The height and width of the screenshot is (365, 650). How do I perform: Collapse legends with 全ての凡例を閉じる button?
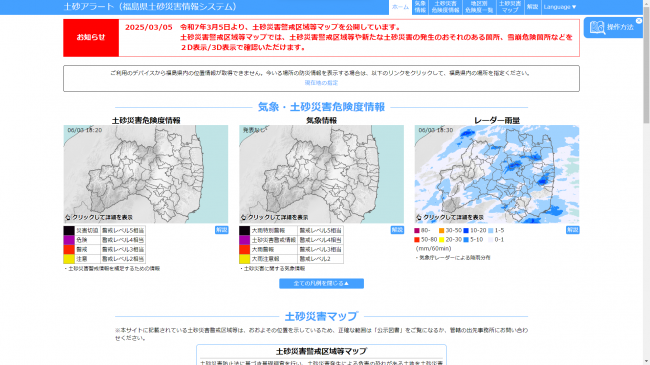click(321, 283)
